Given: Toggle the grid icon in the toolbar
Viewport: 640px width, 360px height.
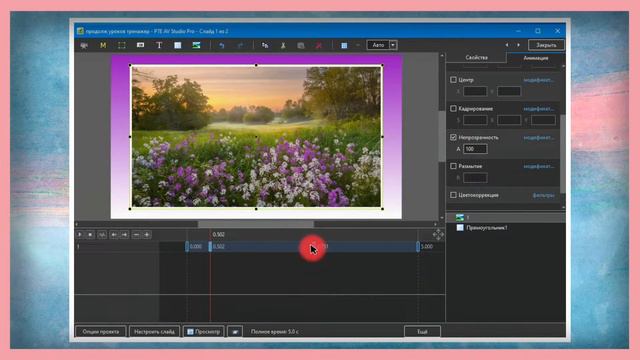Looking at the screenshot, I should click(344, 45).
